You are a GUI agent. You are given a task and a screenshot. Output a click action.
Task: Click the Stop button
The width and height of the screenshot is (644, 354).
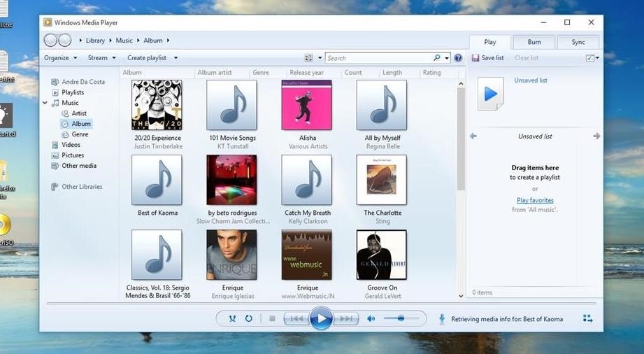(272, 318)
